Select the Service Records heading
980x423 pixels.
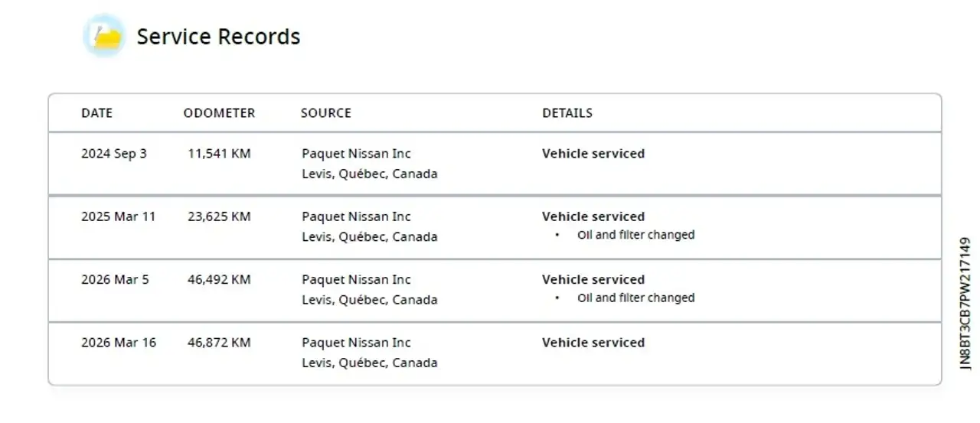click(218, 37)
